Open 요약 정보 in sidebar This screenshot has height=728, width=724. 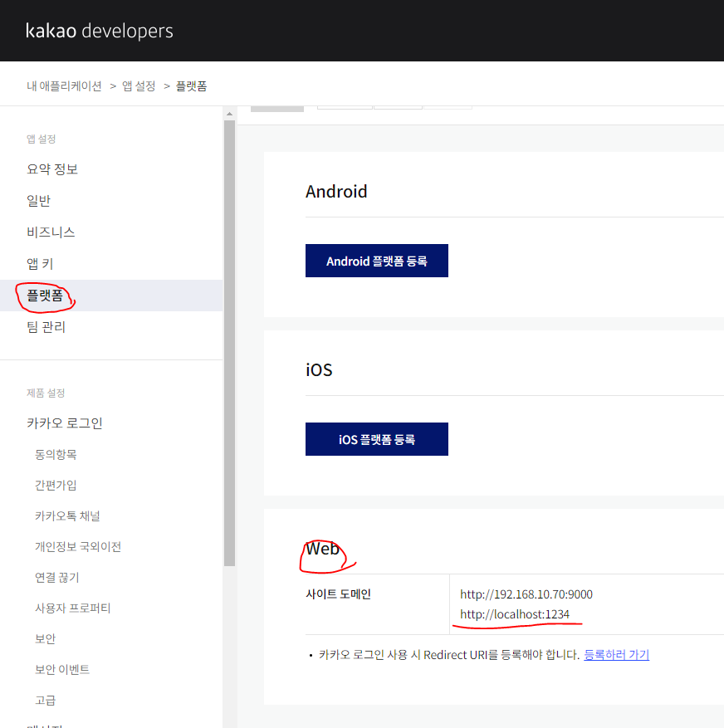click(52, 169)
